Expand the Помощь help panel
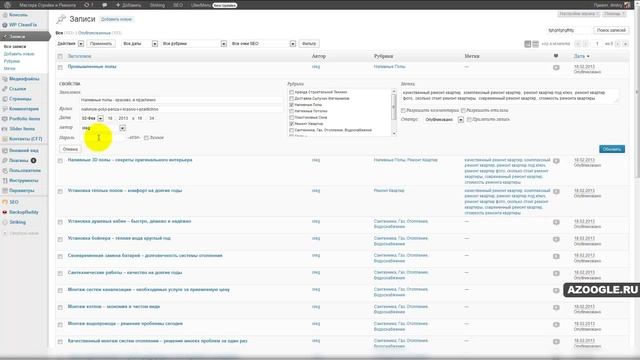This screenshot has width=640, height=360. [614, 14]
